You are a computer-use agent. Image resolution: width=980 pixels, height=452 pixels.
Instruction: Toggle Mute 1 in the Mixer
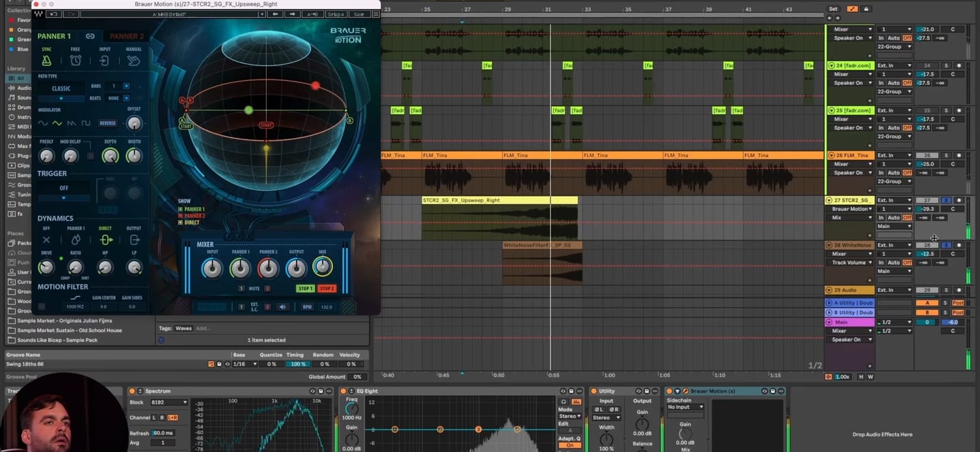pyautogui.click(x=241, y=289)
